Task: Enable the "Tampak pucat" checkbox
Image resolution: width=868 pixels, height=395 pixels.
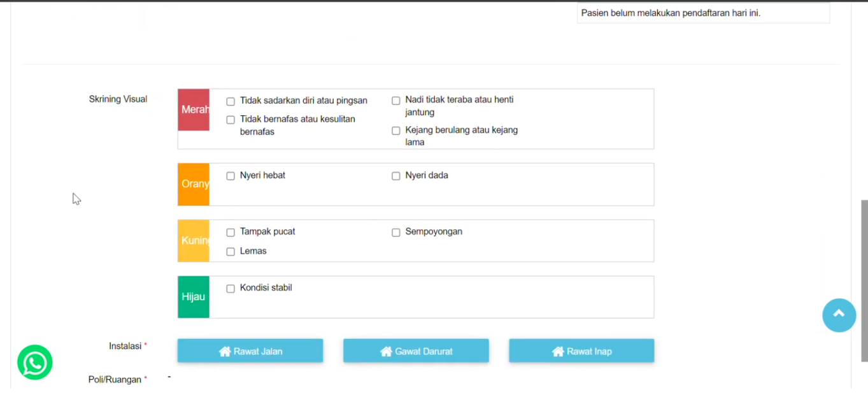Action: pos(231,233)
